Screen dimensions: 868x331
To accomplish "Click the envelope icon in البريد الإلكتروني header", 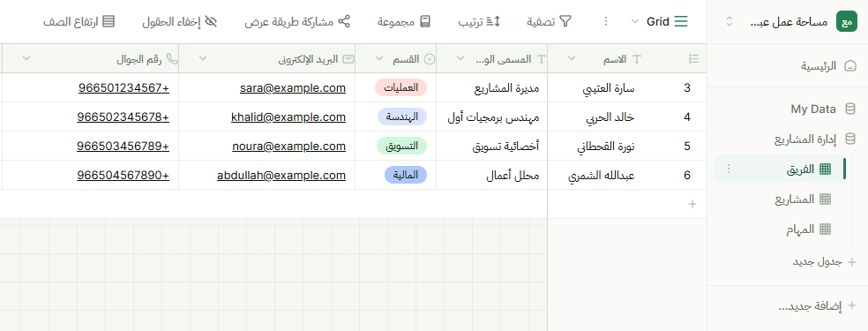I will [348, 58].
